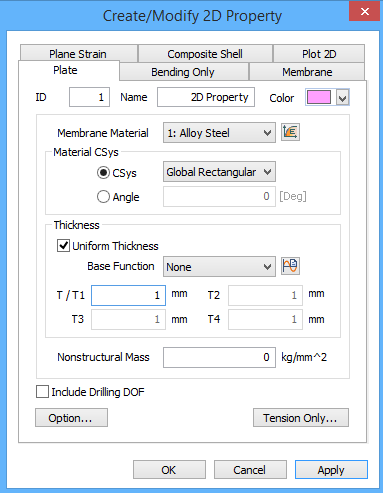This screenshot has height=493, width=383.
Task: Open the Base Function dropdown
Action: [x=219, y=267]
